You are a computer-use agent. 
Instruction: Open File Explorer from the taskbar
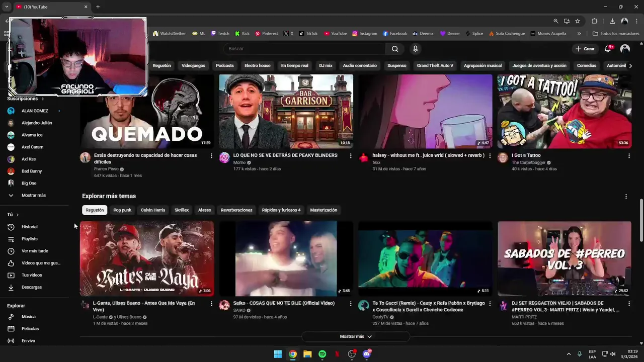307,354
